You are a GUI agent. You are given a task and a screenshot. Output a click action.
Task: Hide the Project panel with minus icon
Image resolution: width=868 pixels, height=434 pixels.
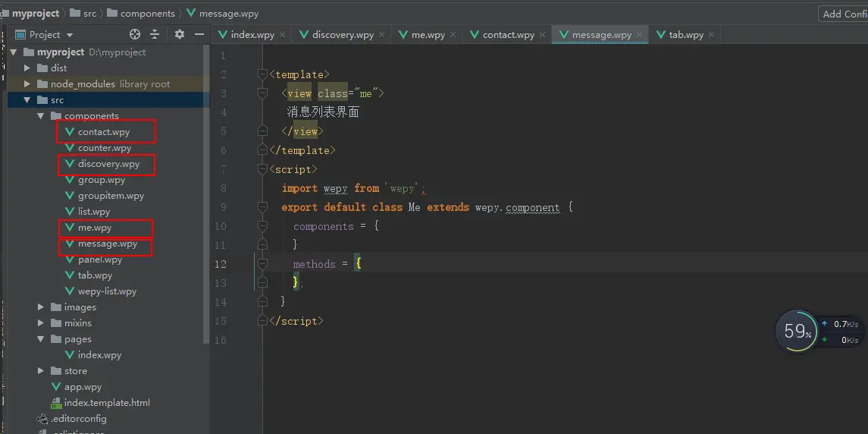click(x=199, y=34)
